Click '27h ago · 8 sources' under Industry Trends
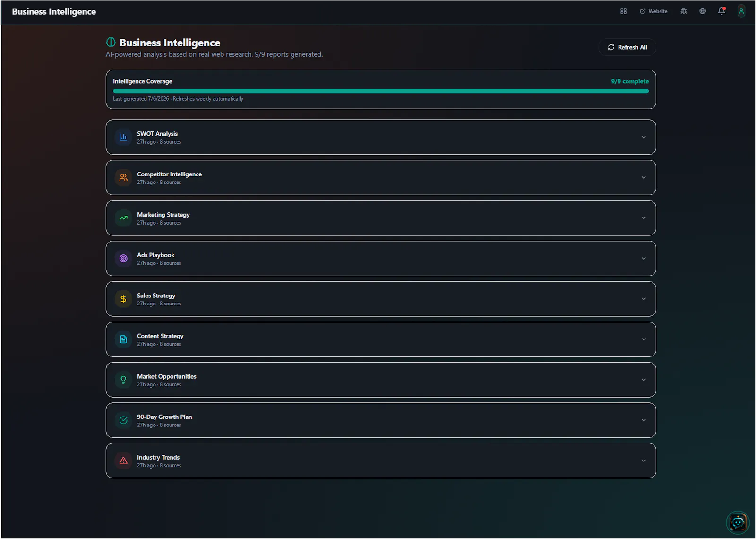The width and height of the screenshot is (756, 539). 159,466
